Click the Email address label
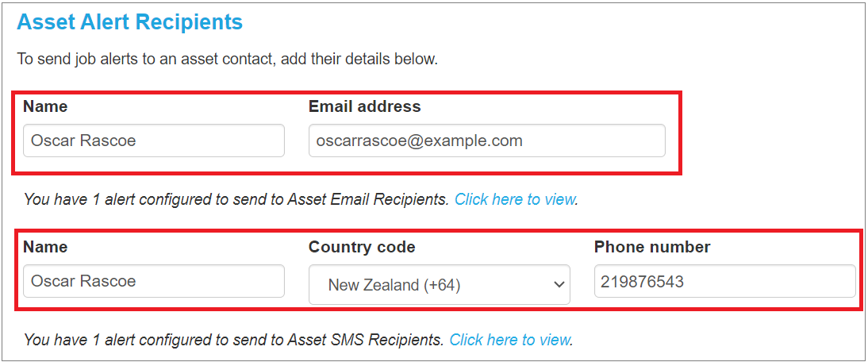The image size is (868, 362). pos(364,106)
